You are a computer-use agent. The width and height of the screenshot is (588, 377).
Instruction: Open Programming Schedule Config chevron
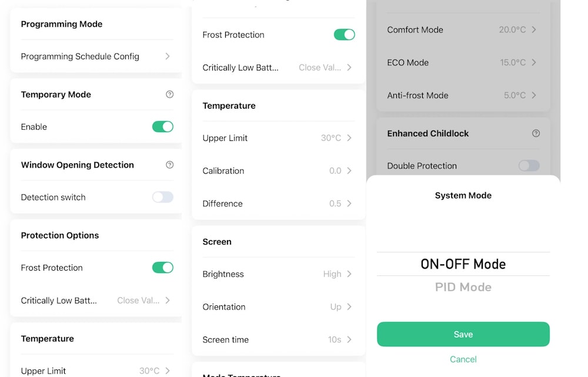point(168,56)
